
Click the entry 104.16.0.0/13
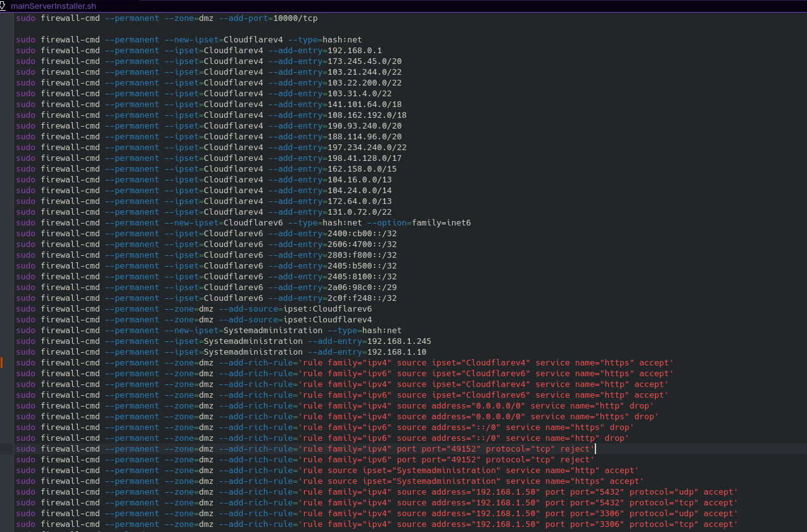click(360, 179)
